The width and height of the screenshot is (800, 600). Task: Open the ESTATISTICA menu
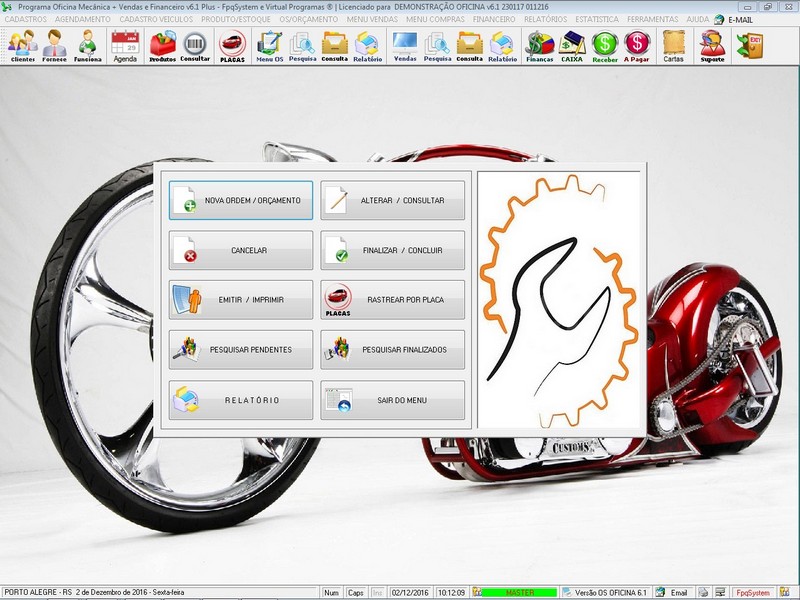pyautogui.click(x=597, y=19)
